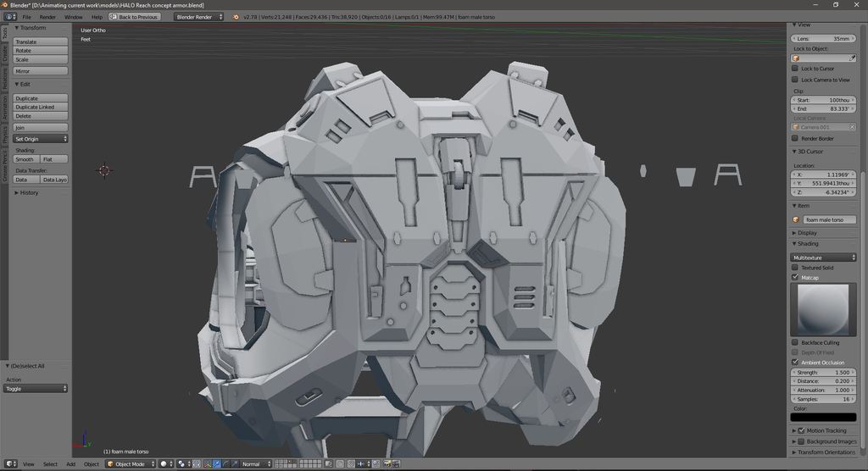This screenshot has width=868, height=471.
Task: Enable Backface Culling checkbox
Action: 795,342
